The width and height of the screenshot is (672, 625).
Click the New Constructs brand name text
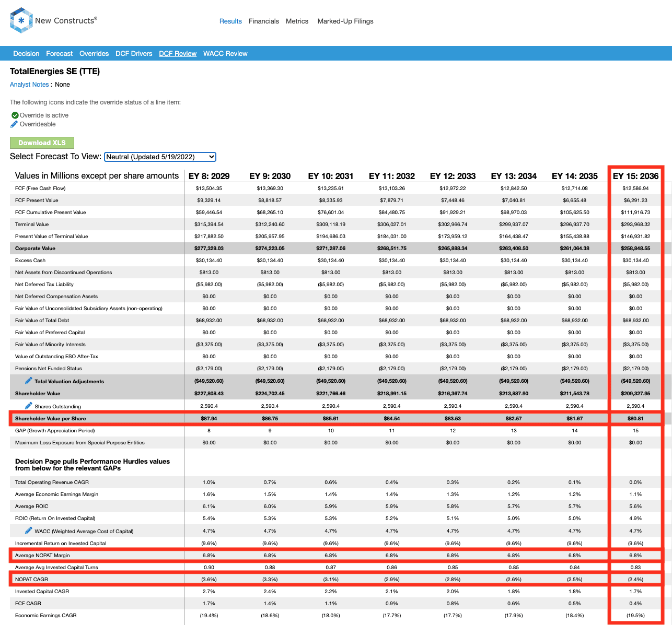coord(66,21)
